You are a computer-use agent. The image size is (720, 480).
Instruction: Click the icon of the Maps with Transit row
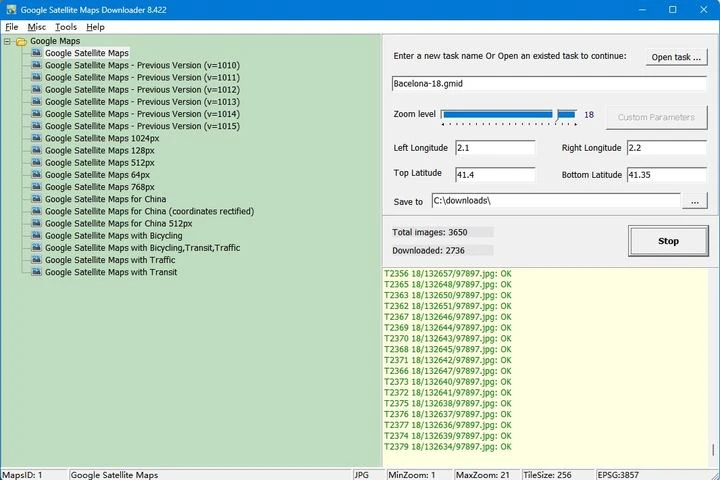click(36, 272)
